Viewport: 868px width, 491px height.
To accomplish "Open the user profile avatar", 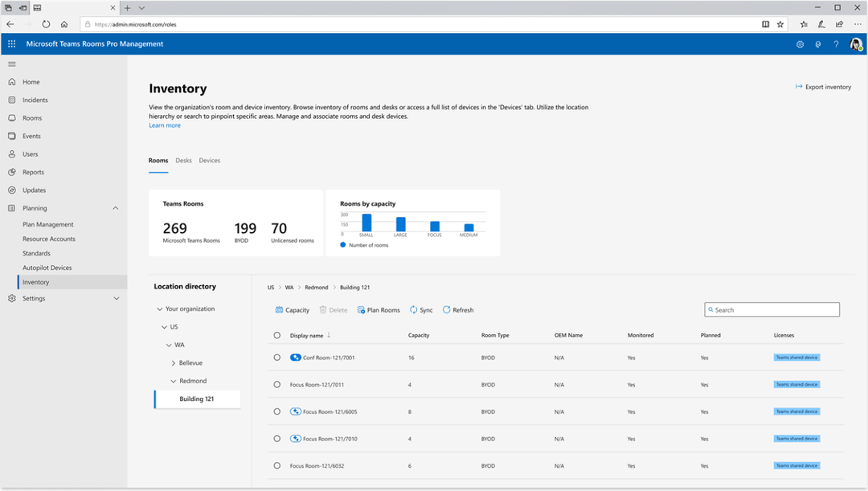I will (856, 44).
